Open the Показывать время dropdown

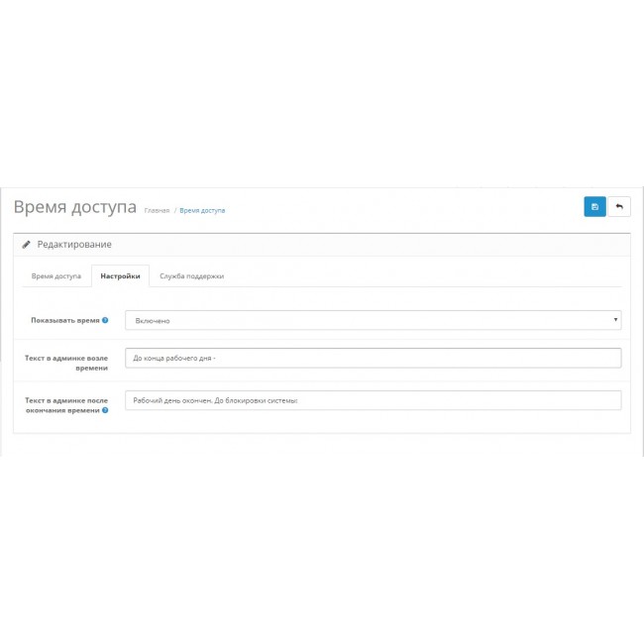tap(373, 320)
